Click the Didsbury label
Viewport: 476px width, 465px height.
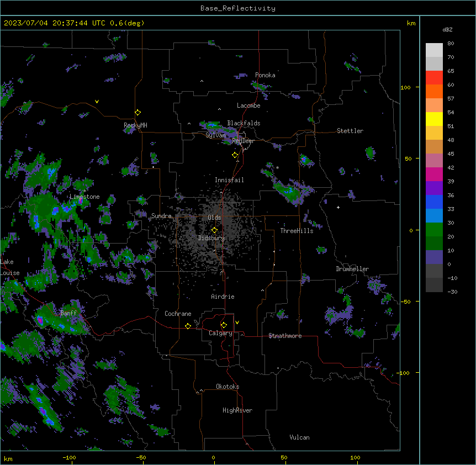(x=211, y=238)
